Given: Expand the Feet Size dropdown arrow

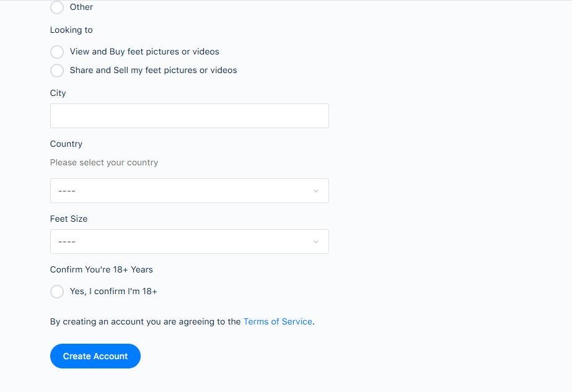Looking at the screenshot, I should (315, 242).
